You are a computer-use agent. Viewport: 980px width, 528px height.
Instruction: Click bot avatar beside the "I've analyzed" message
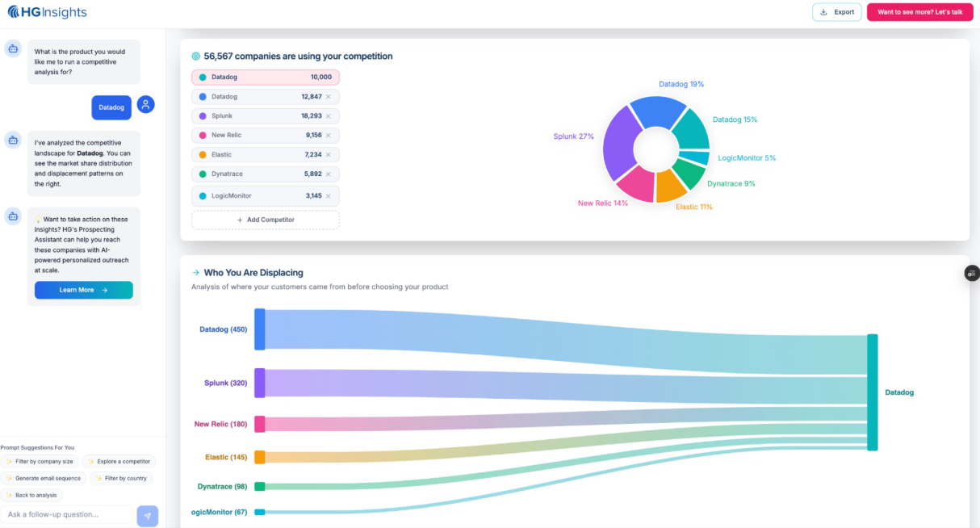coord(13,140)
